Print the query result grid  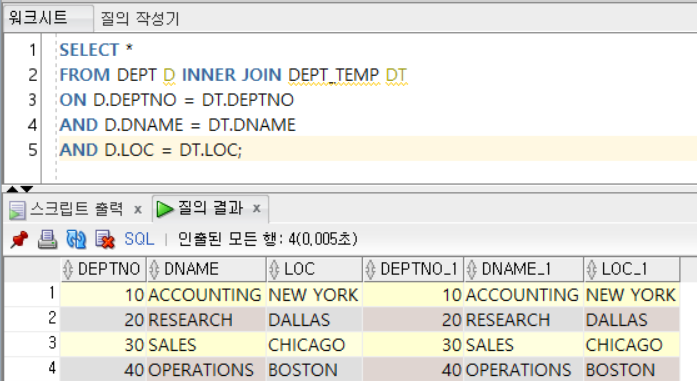click(47, 239)
